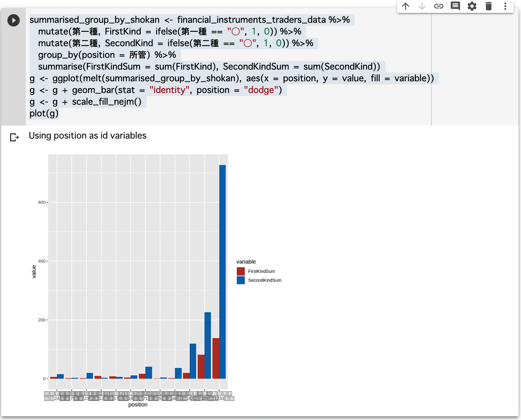Move cell up with arrow icon

[x=406, y=6]
